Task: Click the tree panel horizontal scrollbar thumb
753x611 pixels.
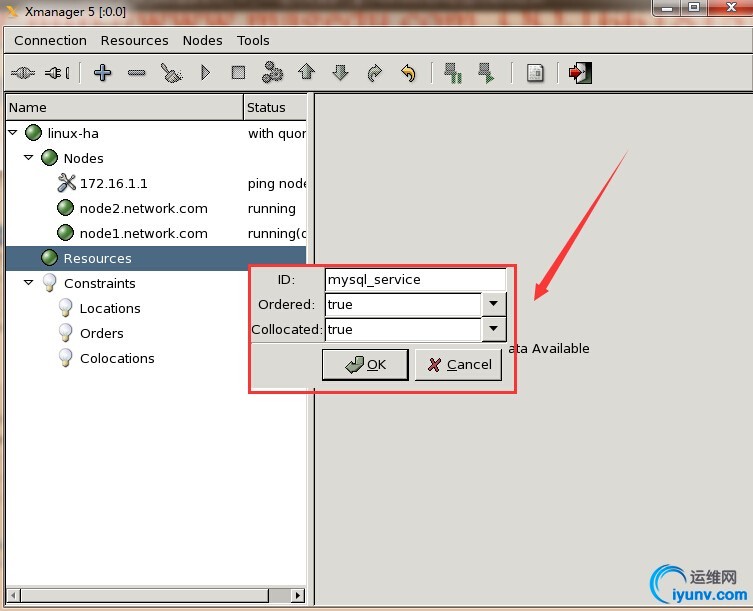Action: pos(144,596)
